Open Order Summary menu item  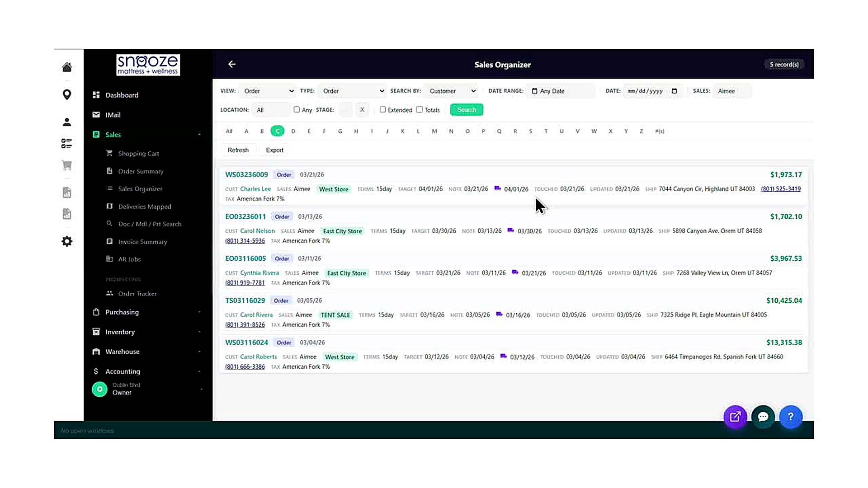pyautogui.click(x=141, y=171)
